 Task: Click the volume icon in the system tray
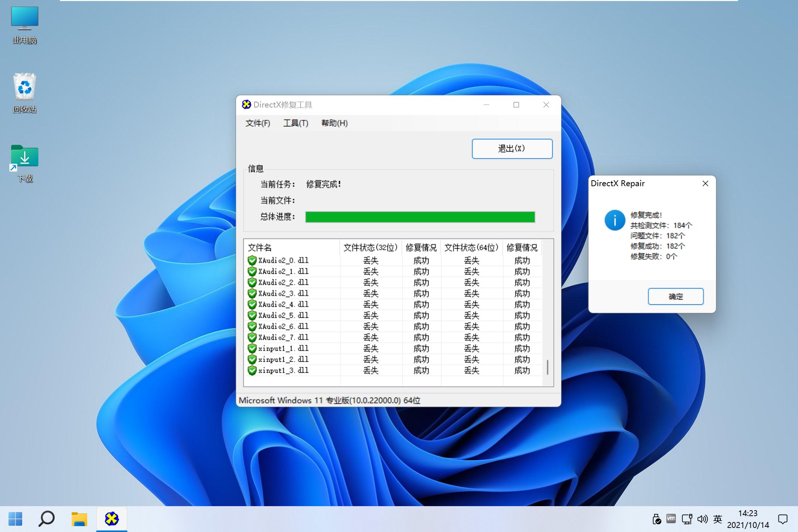coord(702,519)
